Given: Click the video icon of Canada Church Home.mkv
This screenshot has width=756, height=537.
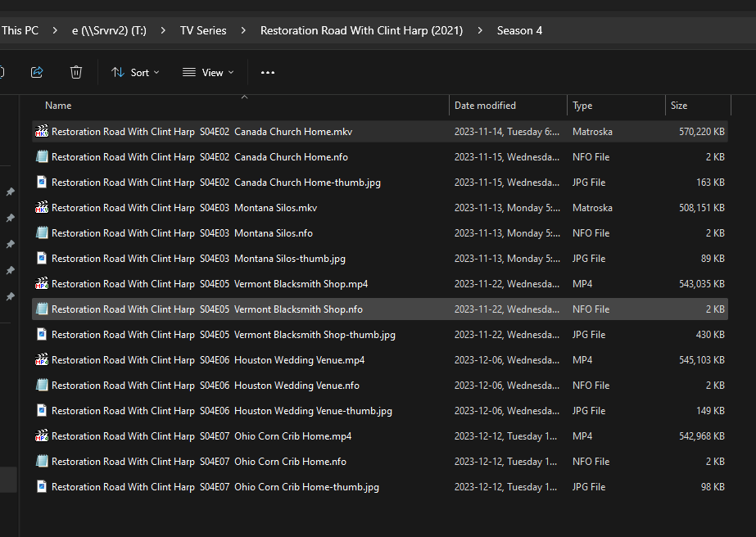Looking at the screenshot, I should (42, 132).
